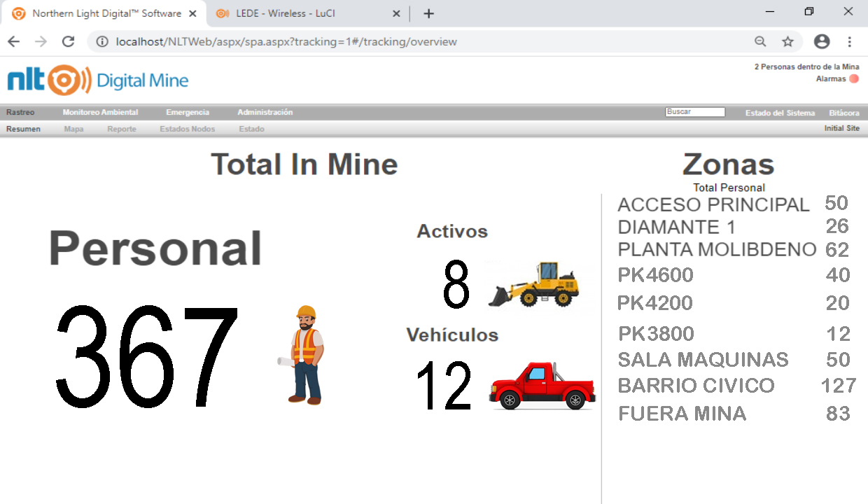The height and width of the screenshot is (504, 868).
Task: Go back using browser back arrow
Action: (x=14, y=42)
